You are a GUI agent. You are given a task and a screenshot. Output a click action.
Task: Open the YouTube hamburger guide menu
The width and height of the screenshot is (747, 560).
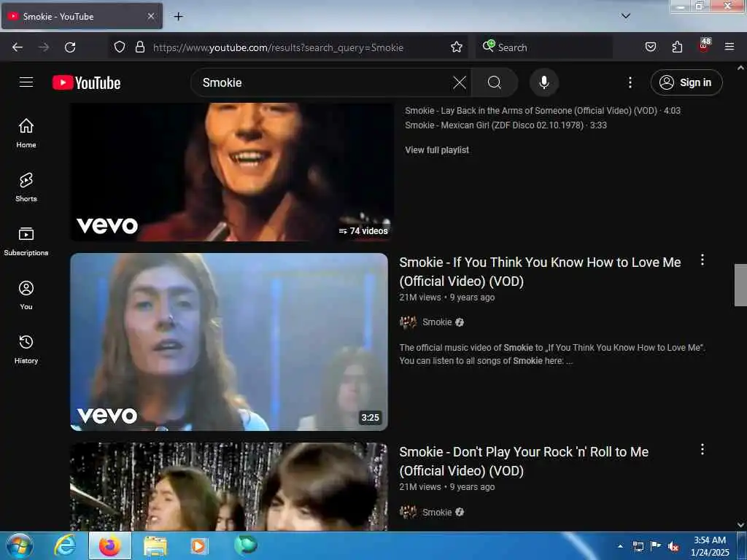pyautogui.click(x=26, y=82)
